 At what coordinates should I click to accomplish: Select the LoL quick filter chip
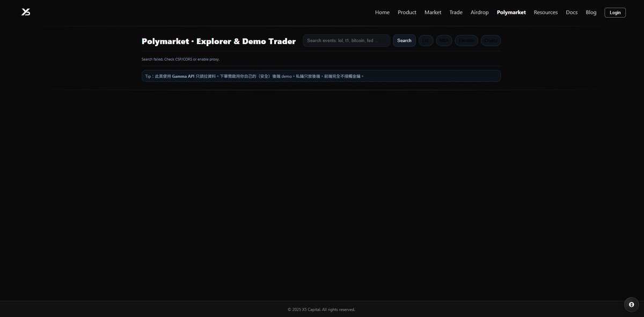click(426, 41)
